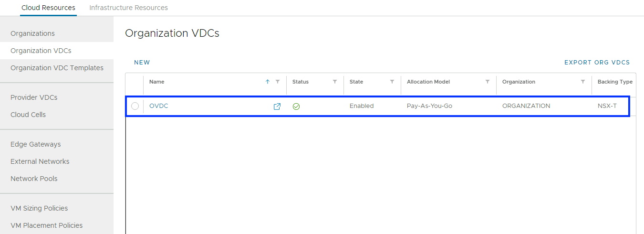Viewport: 644px width, 234px height.
Task: Open the OVDC name link
Action: [159, 106]
